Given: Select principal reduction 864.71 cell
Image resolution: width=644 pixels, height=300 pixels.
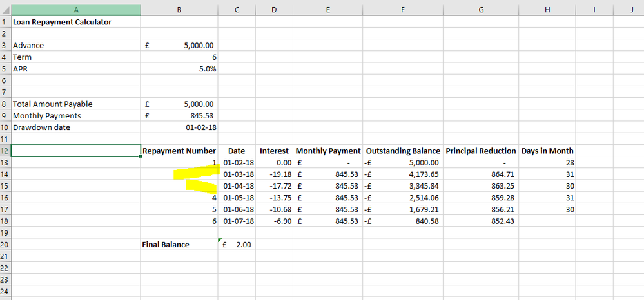Looking at the screenshot, I should tap(481, 174).
